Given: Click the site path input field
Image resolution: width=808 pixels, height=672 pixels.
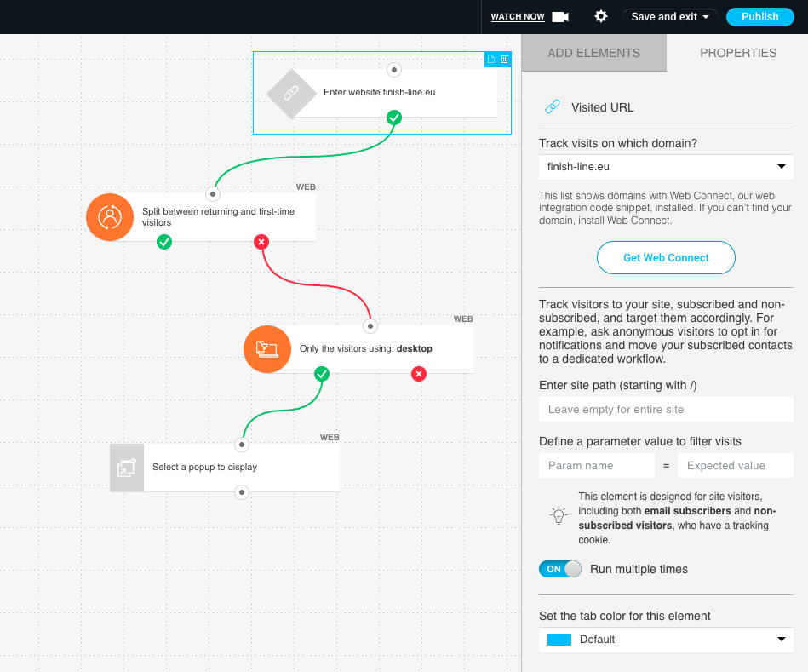Looking at the screenshot, I should coord(666,409).
